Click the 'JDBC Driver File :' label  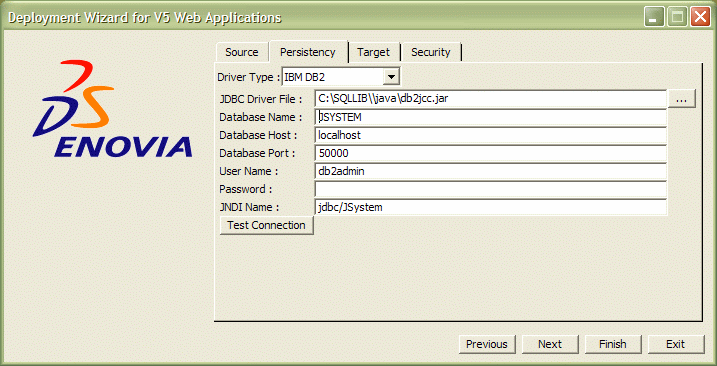[261, 99]
